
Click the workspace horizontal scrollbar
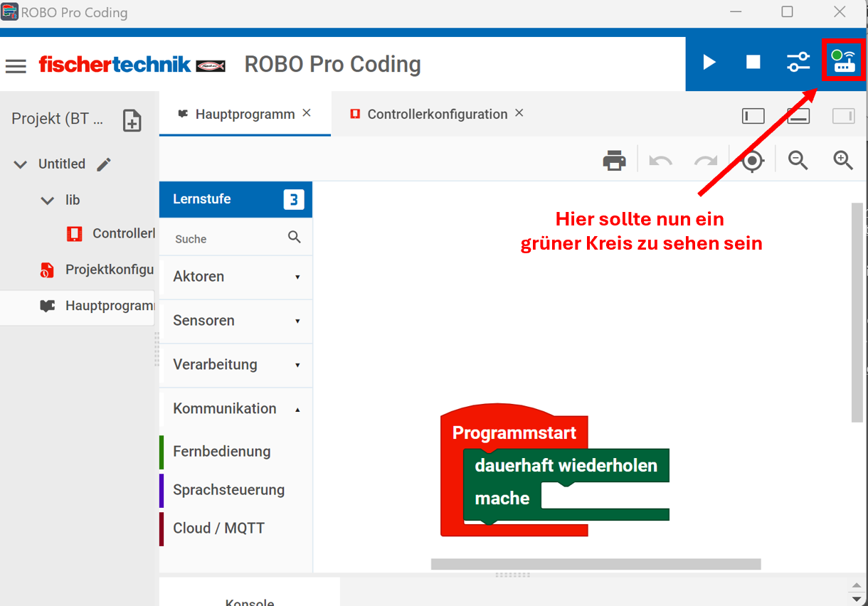click(596, 564)
